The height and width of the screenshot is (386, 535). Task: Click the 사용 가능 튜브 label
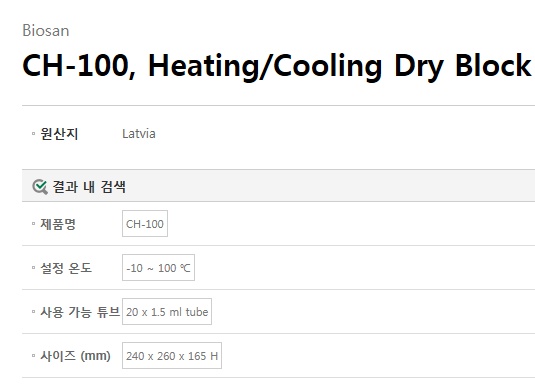[80, 312]
